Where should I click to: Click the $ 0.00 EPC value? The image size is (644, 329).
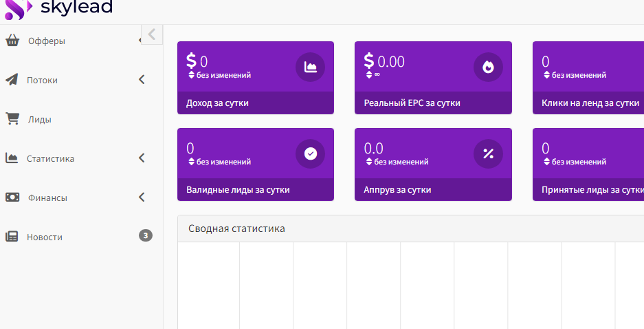click(384, 61)
